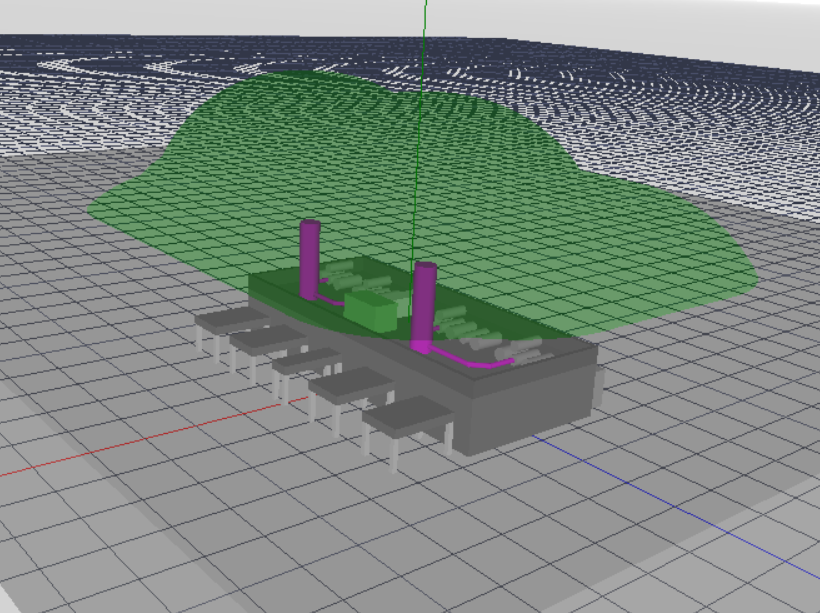Pick the red axis line on the ground
This screenshot has height=613, width=820.
157,437
